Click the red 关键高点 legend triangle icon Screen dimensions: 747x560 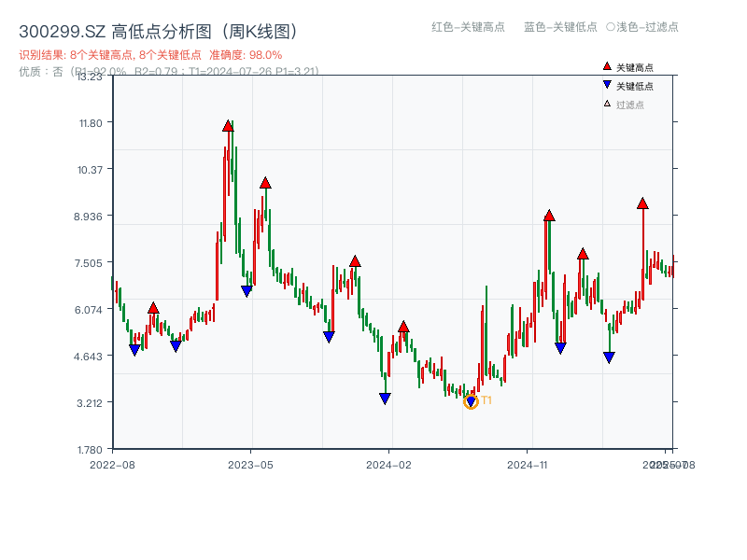click(607, 66)
